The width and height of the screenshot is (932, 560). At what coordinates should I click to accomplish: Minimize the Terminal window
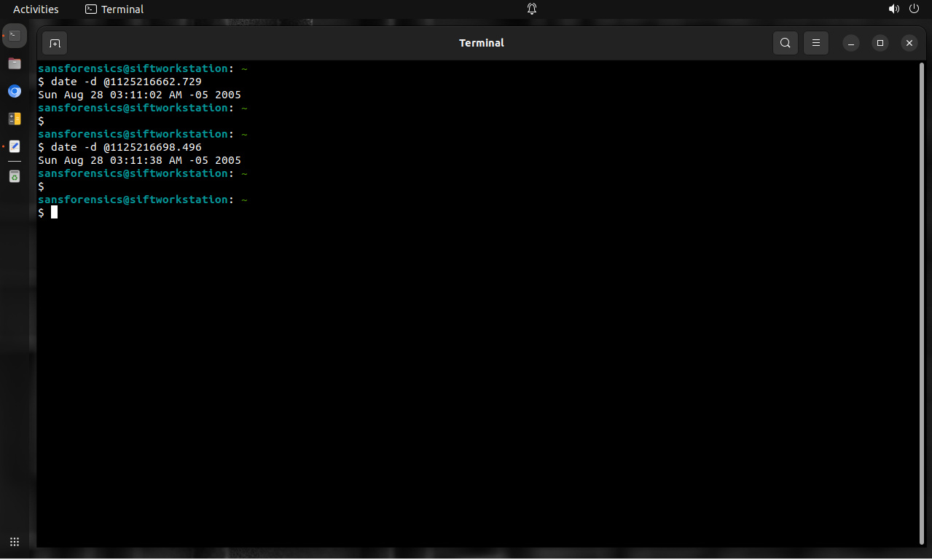coord(851,43)
